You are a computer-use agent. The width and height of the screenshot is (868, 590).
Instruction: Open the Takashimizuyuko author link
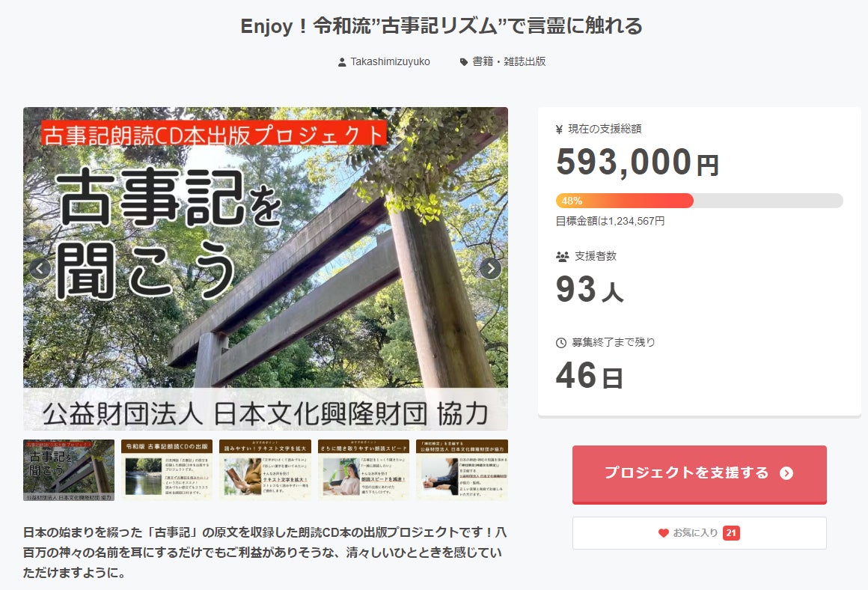click(x=390, y=62)
